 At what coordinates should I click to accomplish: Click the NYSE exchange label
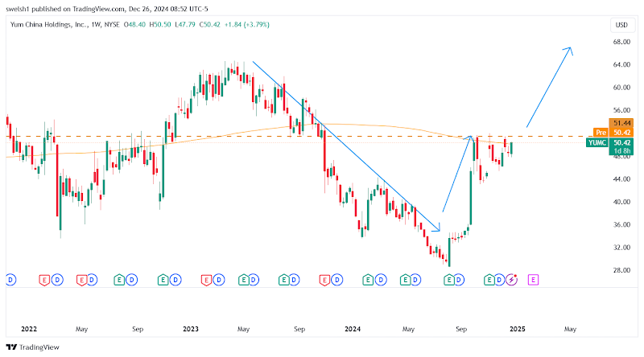click(112, 25)
